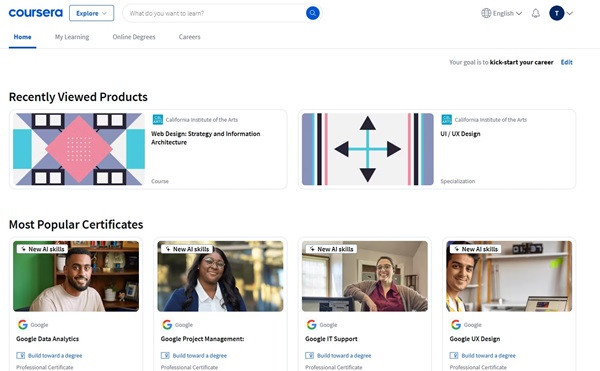
Task: Click the blue search magnifier button
Action: tap(313, 13)
